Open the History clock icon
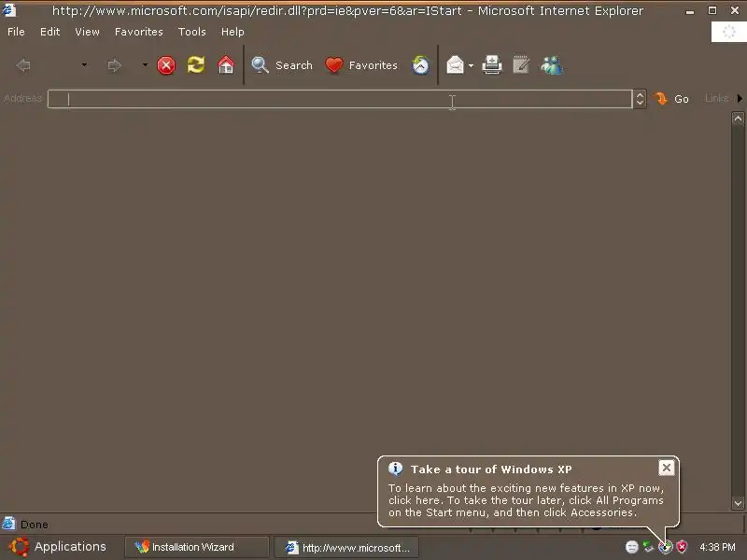This screenshot has height=560, width=747. [x=420, y=65]
